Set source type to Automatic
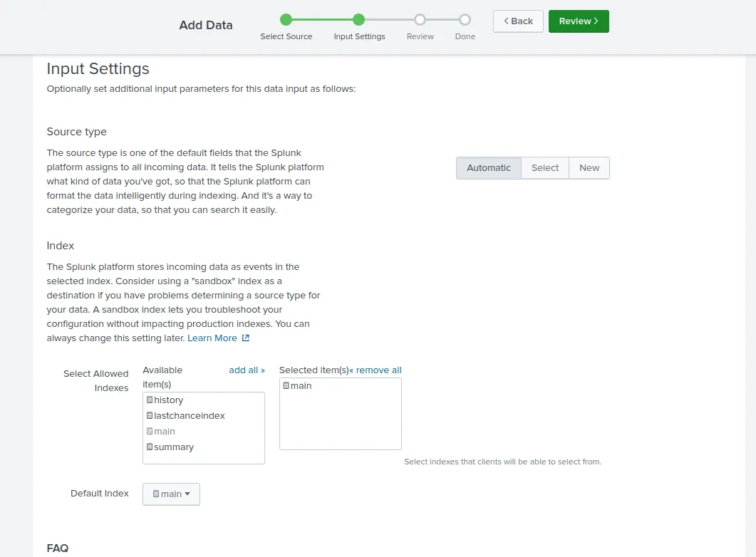 [x=488, y=168]
